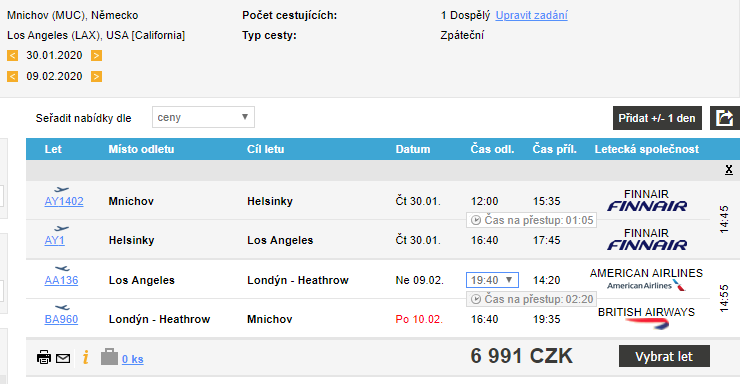Image resolution: width=748 pixels, height=384 pixels.
Task: Open flight AA136 details link
Action: pyautogui.click(x=61, y=280)
